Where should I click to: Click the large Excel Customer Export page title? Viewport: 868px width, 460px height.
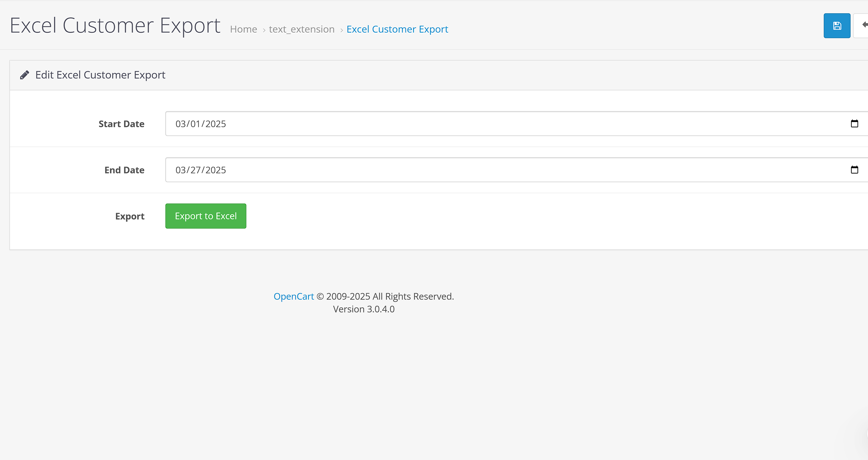pos(115,26)
